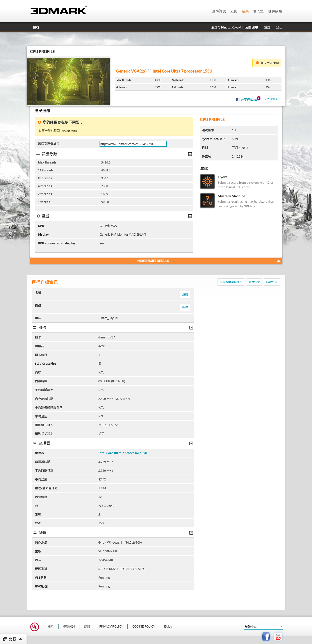This screenshot has height=644, width=312.
Task: Click the 設置 gear icon in result details
Action: click(38, 216)
